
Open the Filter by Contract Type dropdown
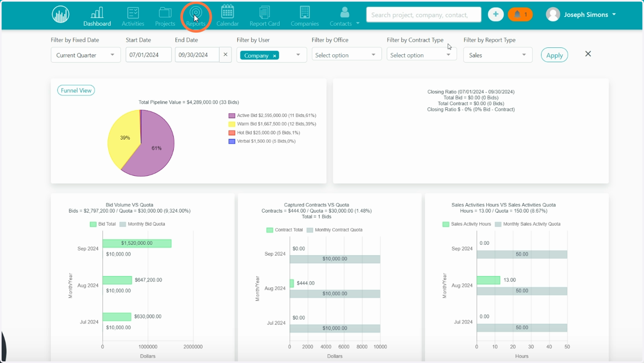[x=422, y=55]
